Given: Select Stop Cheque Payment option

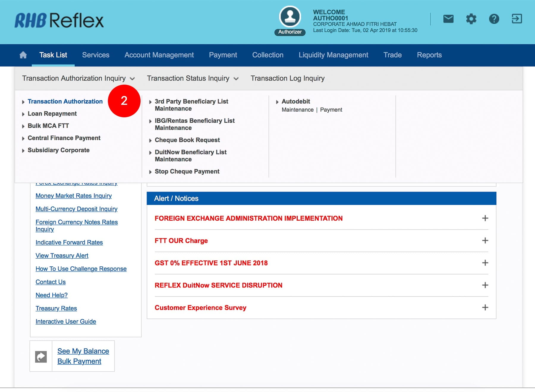Looking at the screenshot, I should point(187,171).
